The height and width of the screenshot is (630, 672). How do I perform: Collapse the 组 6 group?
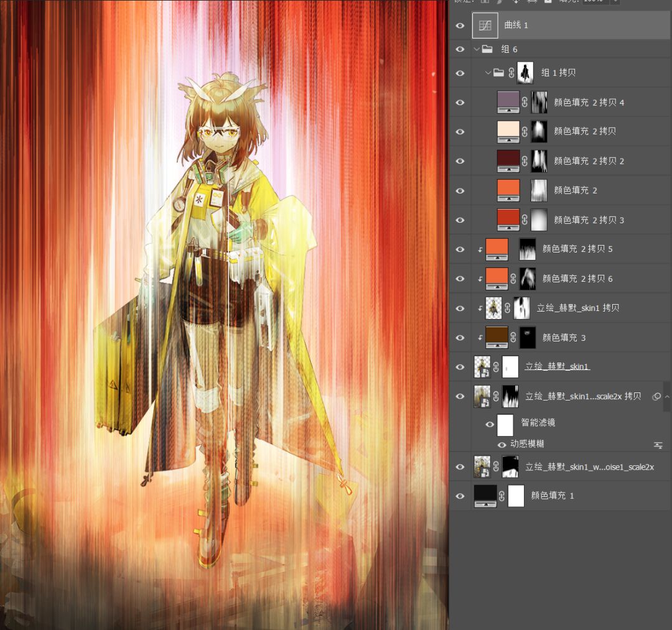(477, 49)
